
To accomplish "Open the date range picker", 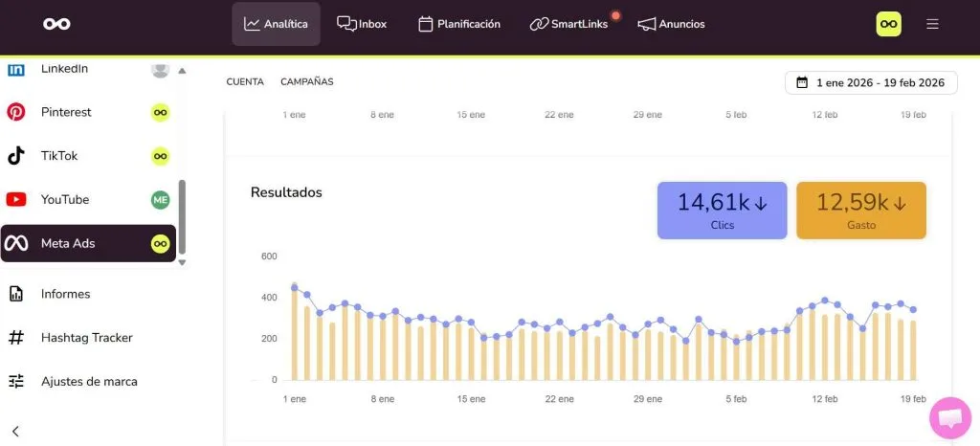I will [x=871, y=82].
